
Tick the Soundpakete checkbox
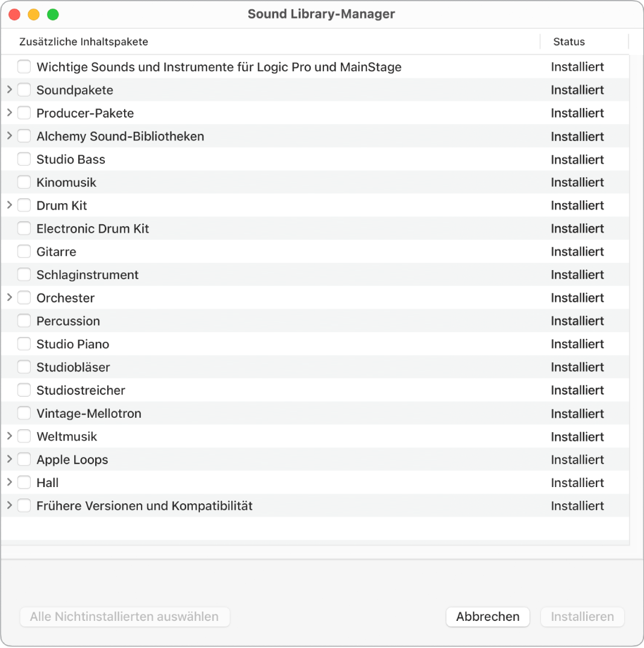(24, 90)
